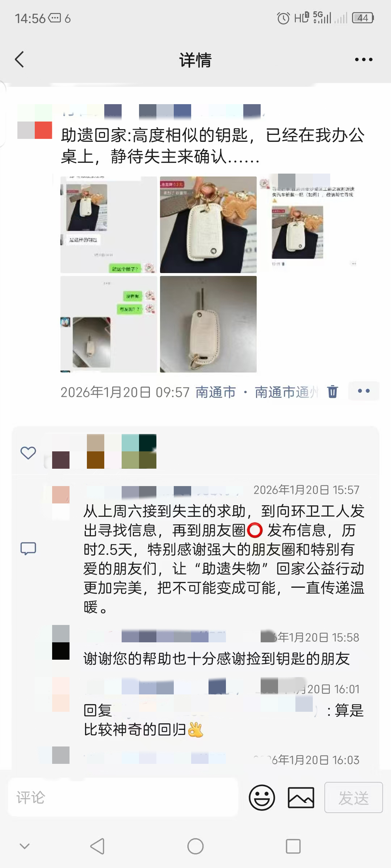391x868 pixels.
Task: Focus the 评论 comment input field
Action: pyautogui.click(x=123, y=797)
